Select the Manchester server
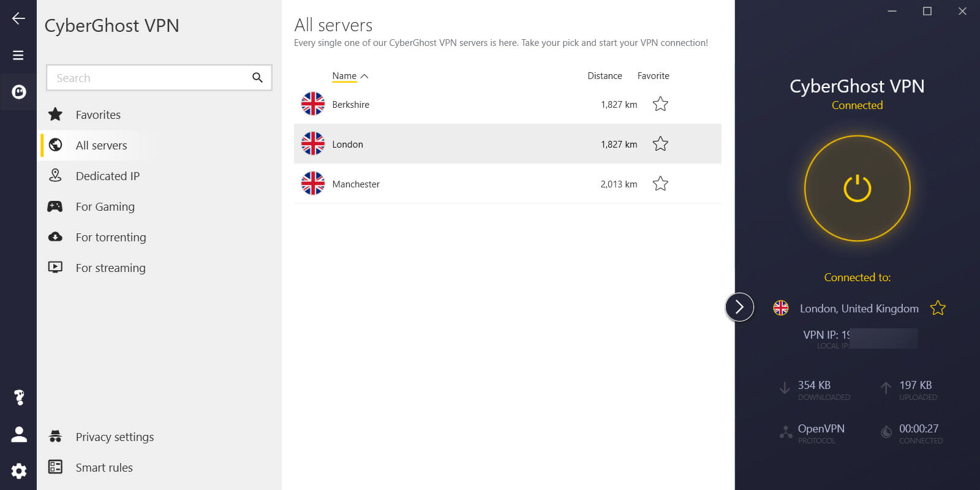Viewport: 980px width, 490px height. click(508, 184)
